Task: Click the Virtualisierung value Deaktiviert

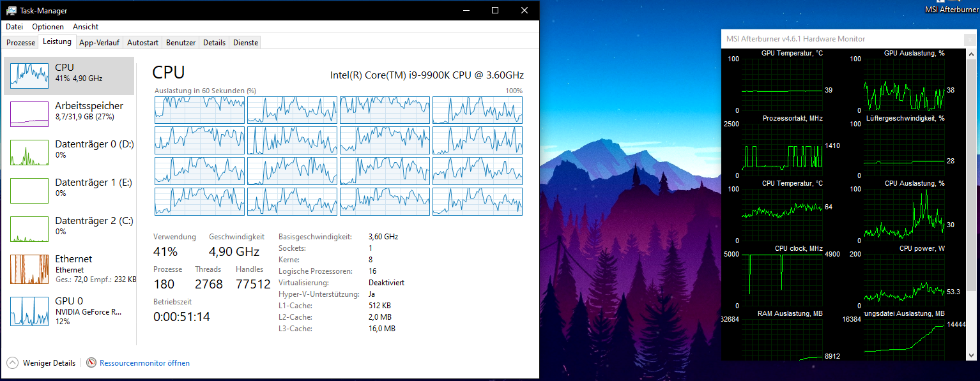Action: [387, 283]
